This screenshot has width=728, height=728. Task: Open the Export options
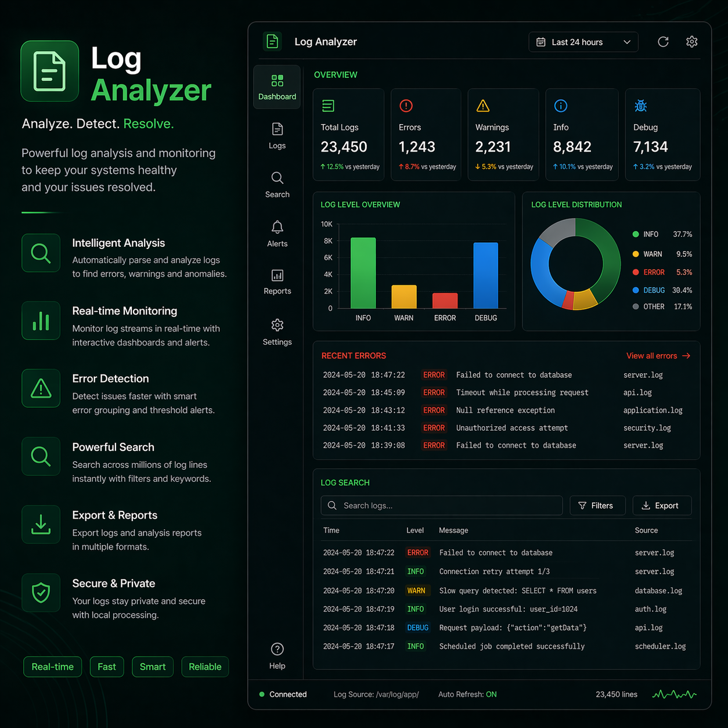tap(662, 505)
